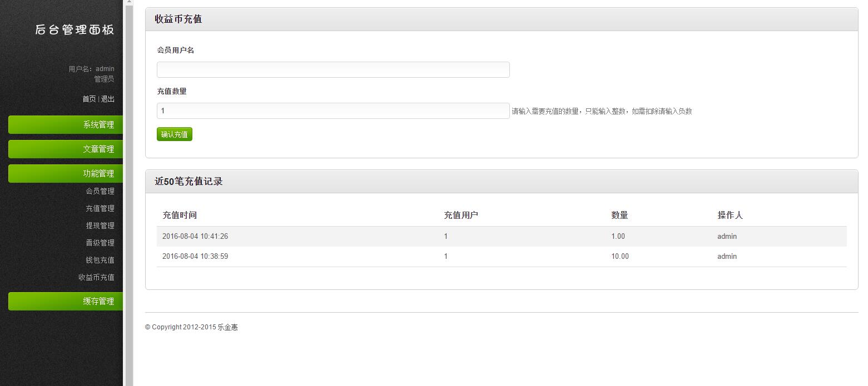
Task: Click the 充值数量 input field
Action: pos(333,111)
